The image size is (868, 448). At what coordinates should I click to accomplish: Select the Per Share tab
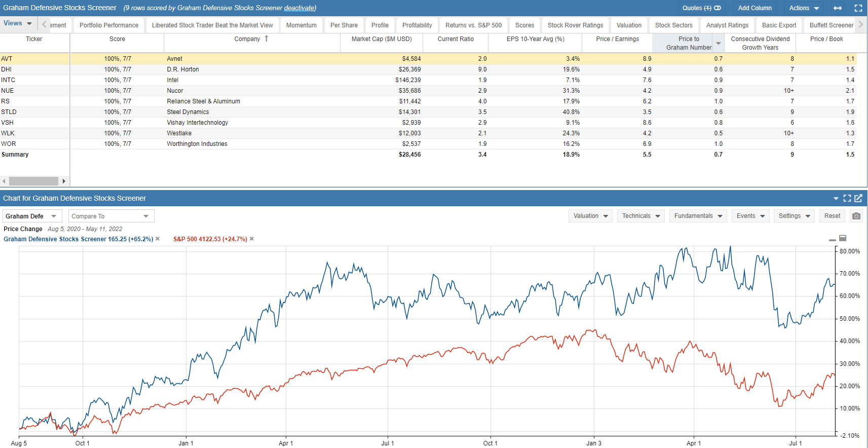[x=344, y=25]
